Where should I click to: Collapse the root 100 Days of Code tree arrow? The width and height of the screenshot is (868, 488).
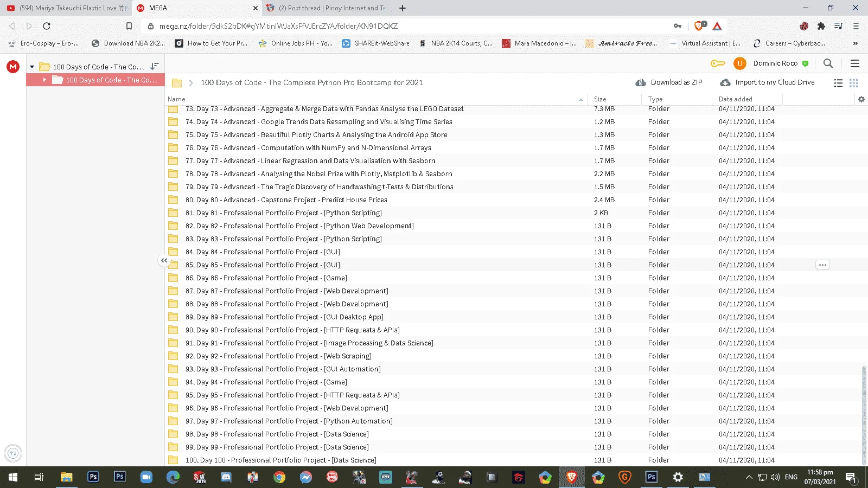(x=32, y=67)
